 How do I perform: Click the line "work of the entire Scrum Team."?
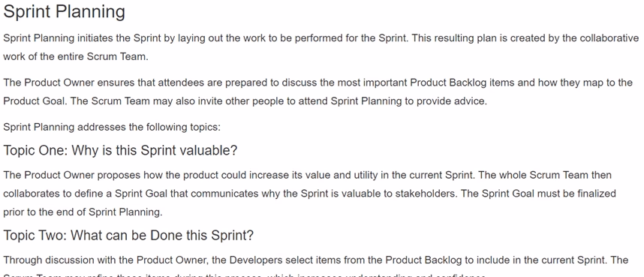76,57
